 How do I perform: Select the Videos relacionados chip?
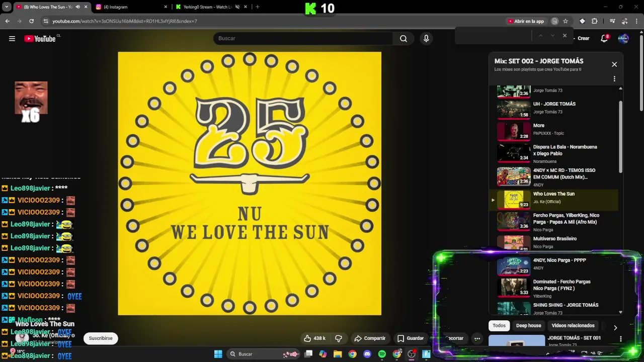pyautogui.click(x=573, y=326)
